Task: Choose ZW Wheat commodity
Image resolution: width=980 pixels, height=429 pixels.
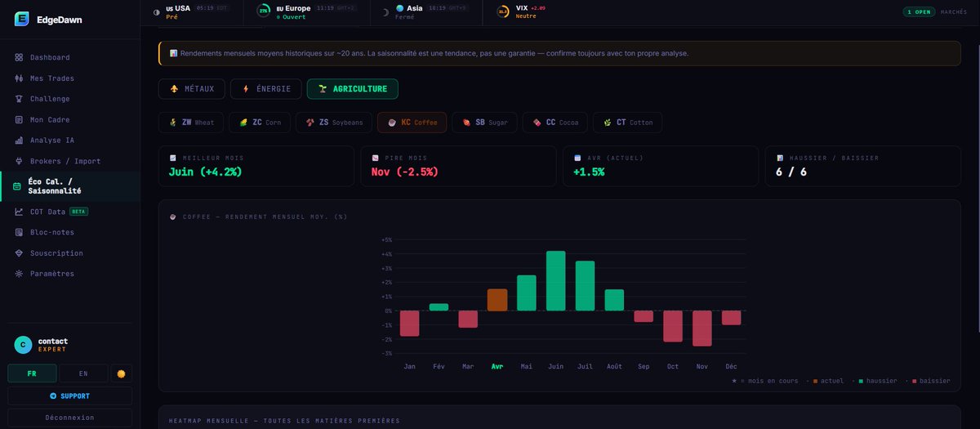Action: tap(191, 123)
